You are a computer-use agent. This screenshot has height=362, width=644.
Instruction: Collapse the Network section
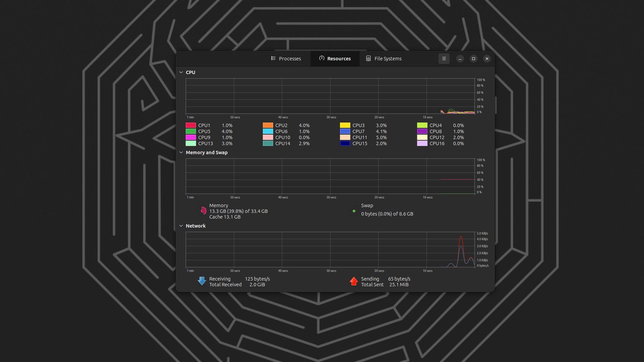pyautogui.click(x=181, y=226)
